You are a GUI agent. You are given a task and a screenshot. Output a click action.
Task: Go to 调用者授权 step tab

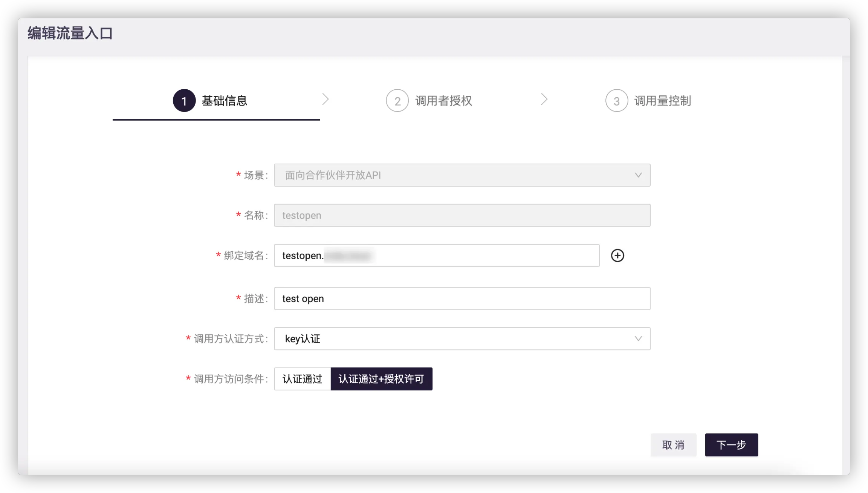click(x=443, y=101)
